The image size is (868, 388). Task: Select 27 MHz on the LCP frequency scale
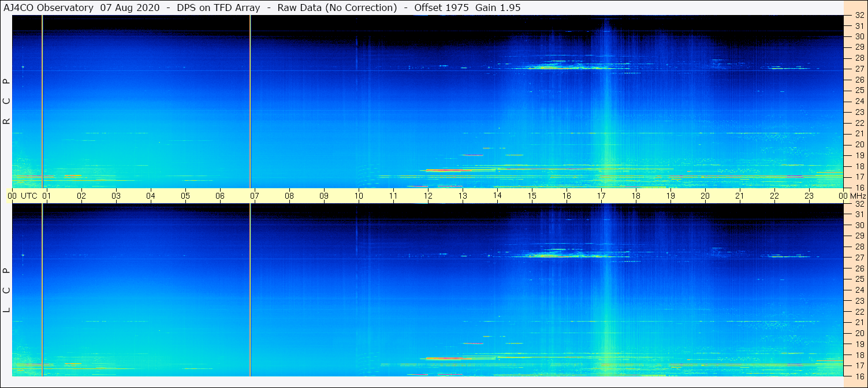tap(859, 258)
